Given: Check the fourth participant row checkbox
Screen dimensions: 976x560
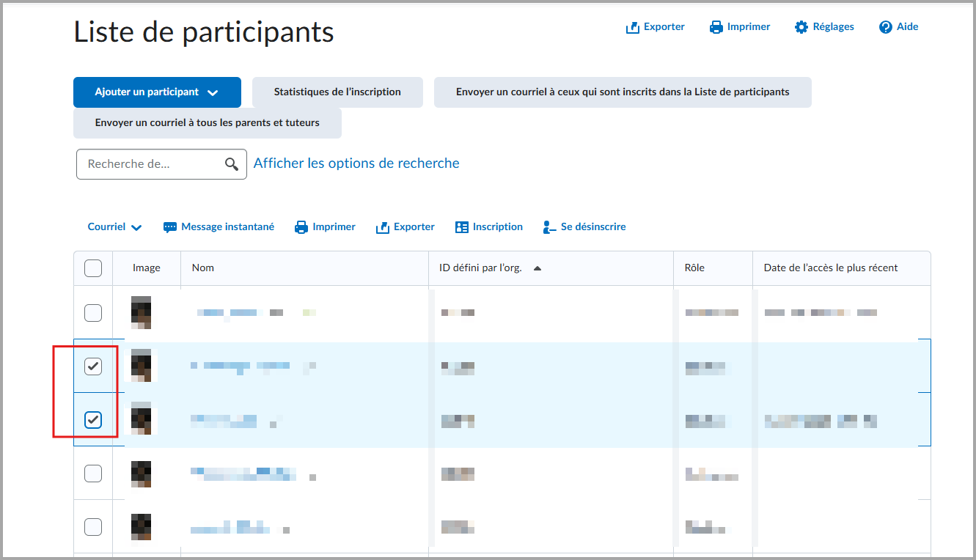Looking at the screenshot, I should coord(93,474).
